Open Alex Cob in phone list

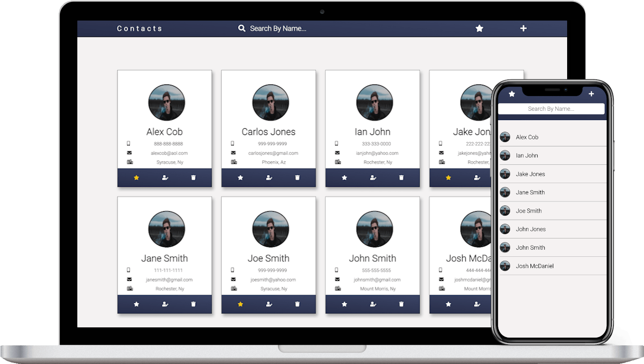pyautogui.click(x=553, y=137)
